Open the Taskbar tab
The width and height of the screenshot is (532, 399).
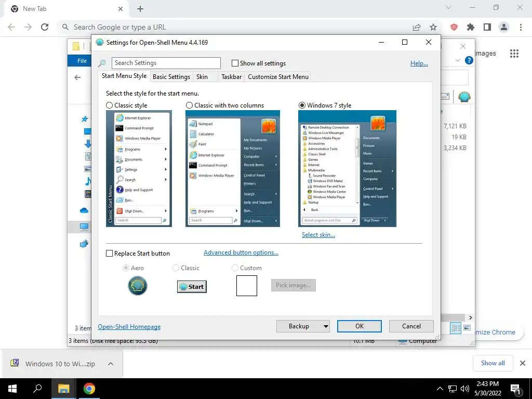tap(231, 77)
